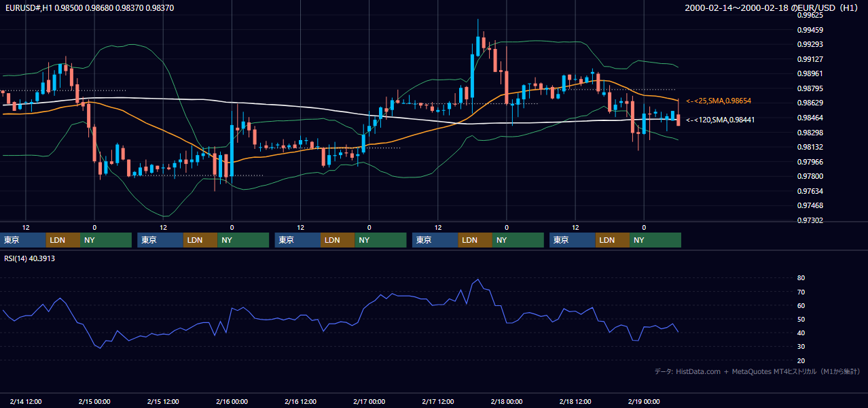
Task: Select the RSI(14) 40.3913 indicator label
Action: click(29, 258)
